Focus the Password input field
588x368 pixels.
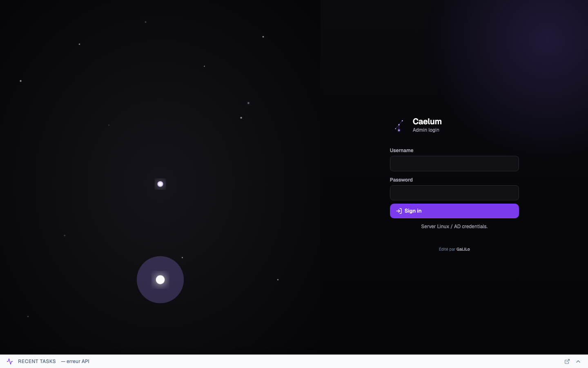coord(454,193)
